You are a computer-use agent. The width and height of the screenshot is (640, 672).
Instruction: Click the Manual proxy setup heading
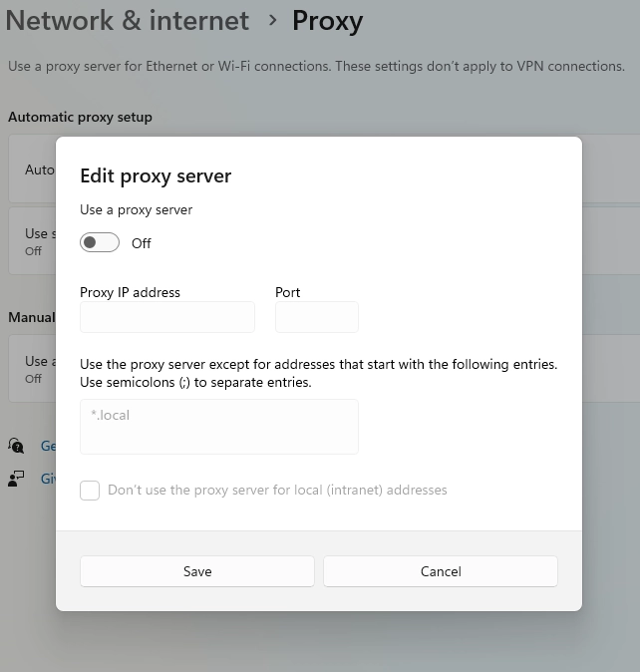pyautogui.click(x=30, y=317)
